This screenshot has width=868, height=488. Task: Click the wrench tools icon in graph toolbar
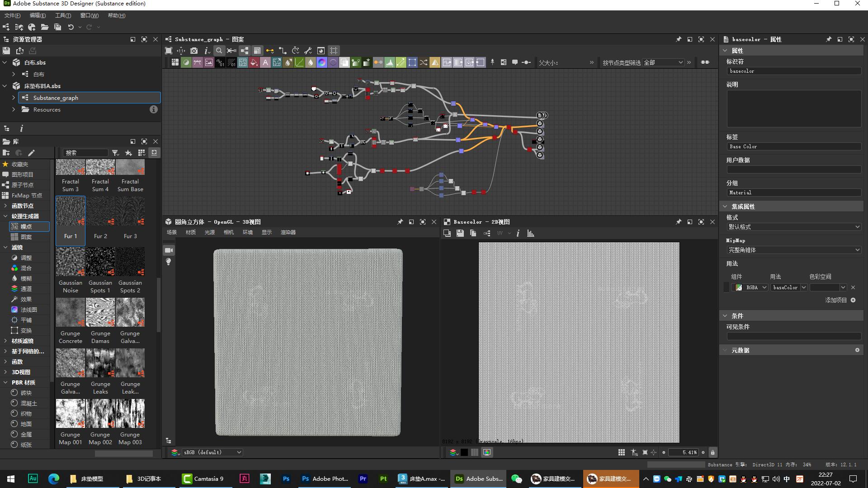tap(308, 51)
